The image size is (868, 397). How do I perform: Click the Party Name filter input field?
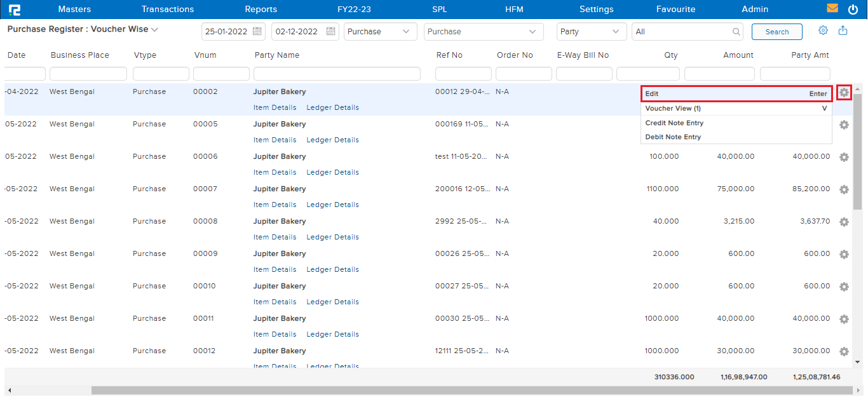tap(337, 74)
